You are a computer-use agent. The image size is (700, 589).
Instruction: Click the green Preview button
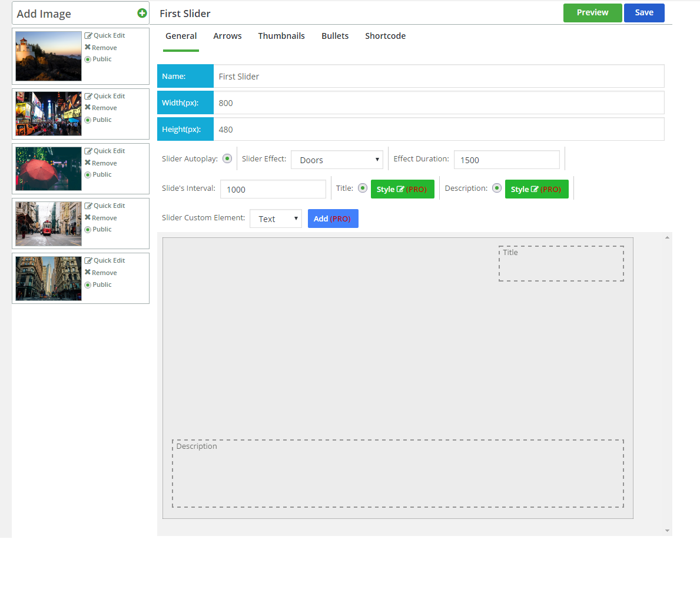pyautogui.click(x=592, y=12)
